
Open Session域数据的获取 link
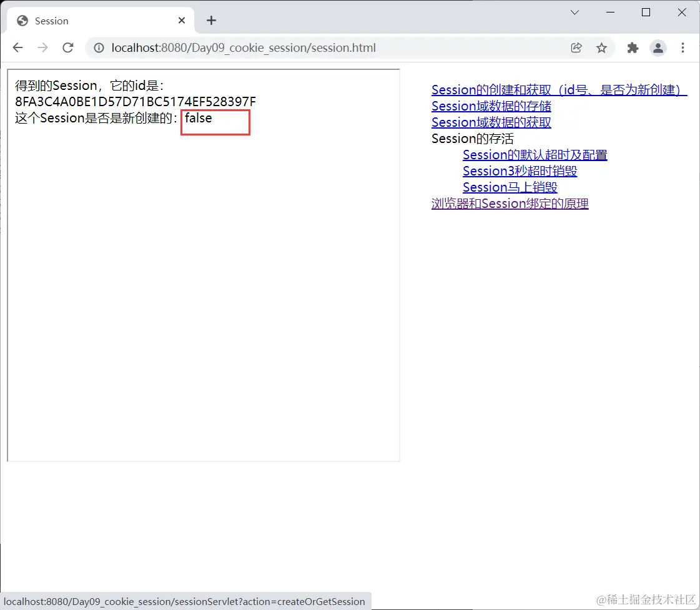pos(491,122)
